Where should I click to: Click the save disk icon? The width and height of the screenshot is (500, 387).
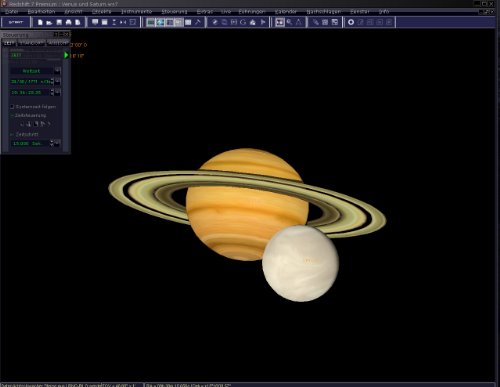59,22
